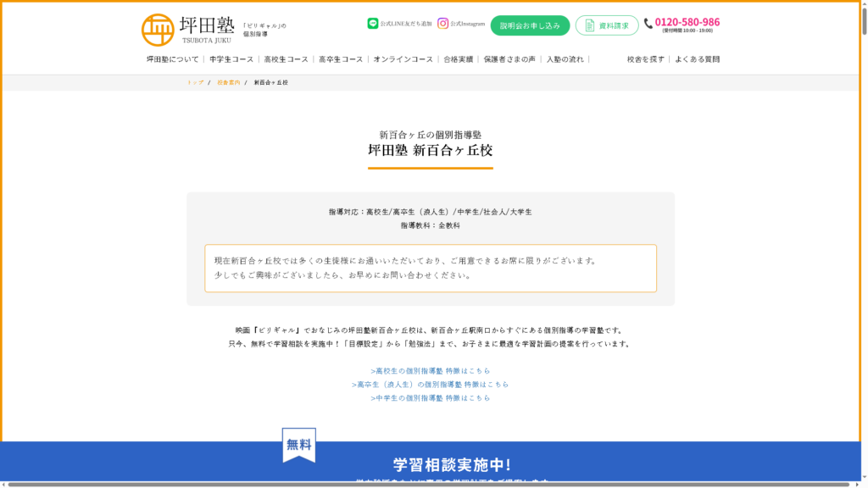Click the トップ breadcrumb link

[x=196, y=83]
